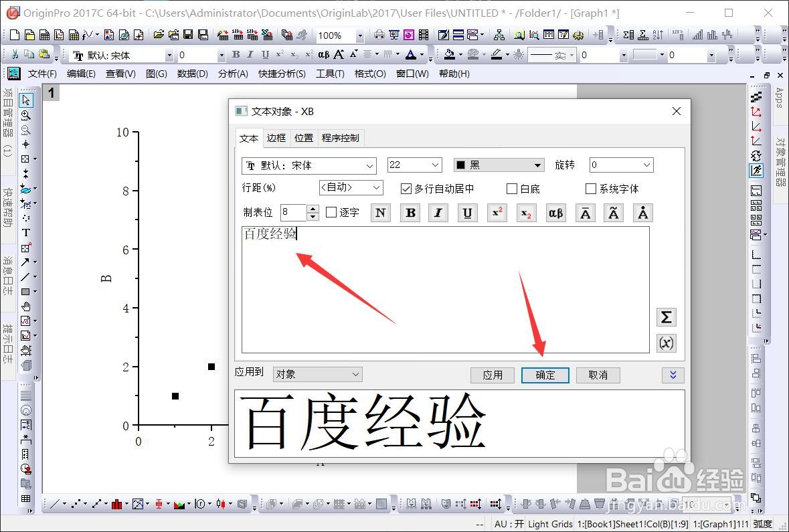Open zoom 100% dropdown in main toolbar

tap(360, 35)
